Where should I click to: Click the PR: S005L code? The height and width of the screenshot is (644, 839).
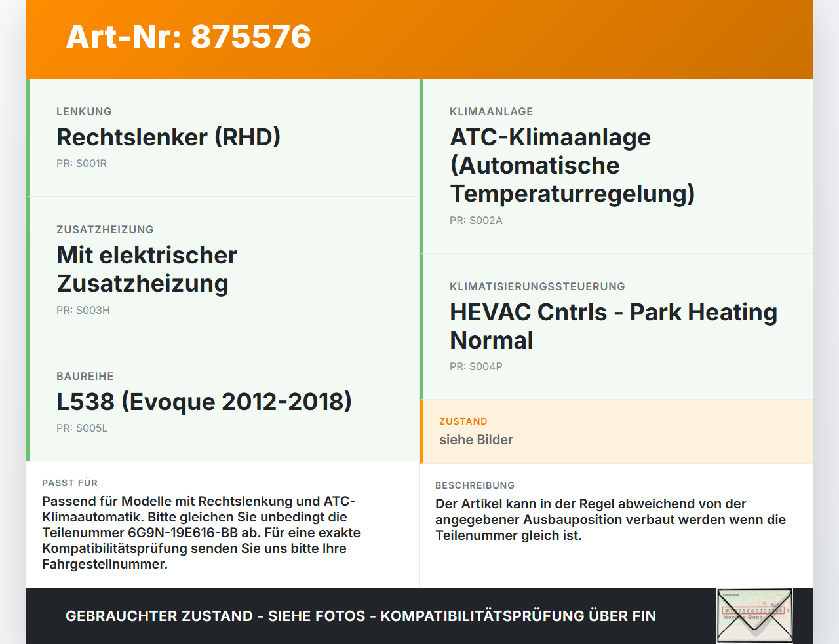[82, 428]
